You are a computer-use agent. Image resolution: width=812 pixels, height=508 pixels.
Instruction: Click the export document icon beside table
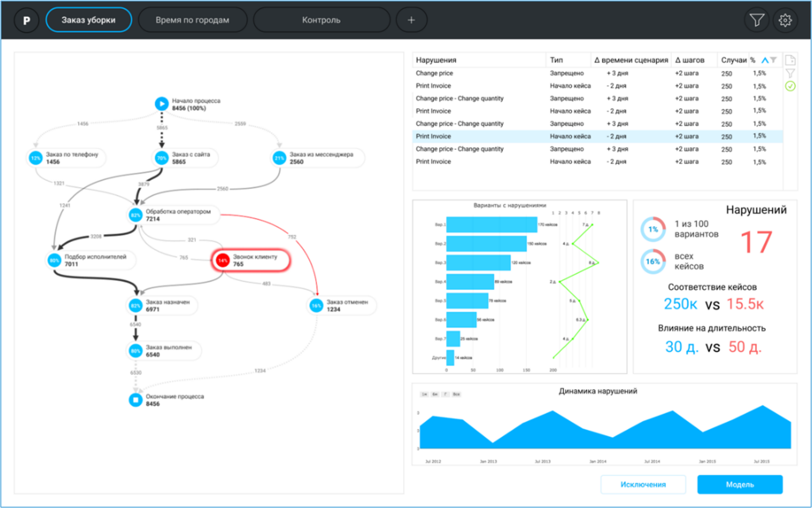[x=790, y=60]
